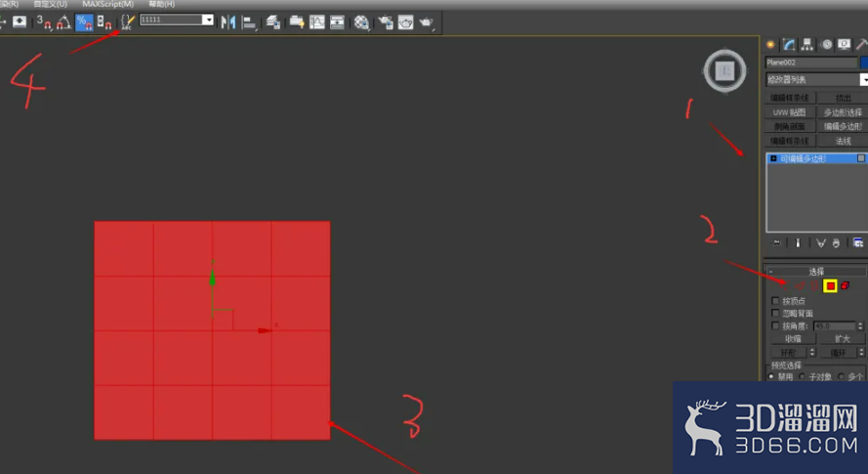Click Make Unique icon below stack
This screenshot has width=868, height=474.
821,242
